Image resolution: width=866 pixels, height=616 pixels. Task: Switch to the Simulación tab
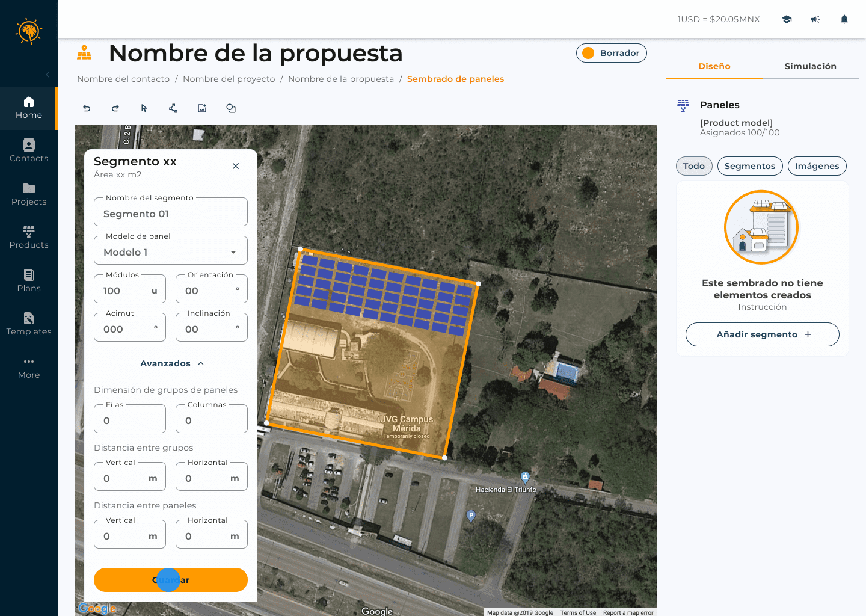(810, 66)
